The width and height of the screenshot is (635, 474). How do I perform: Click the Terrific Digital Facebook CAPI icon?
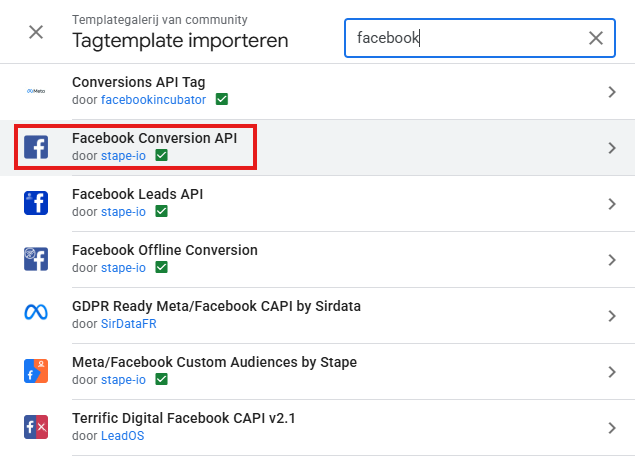[36, 427]
